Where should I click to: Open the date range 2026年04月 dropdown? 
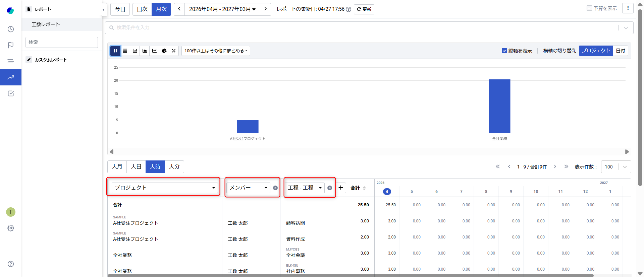222,9
